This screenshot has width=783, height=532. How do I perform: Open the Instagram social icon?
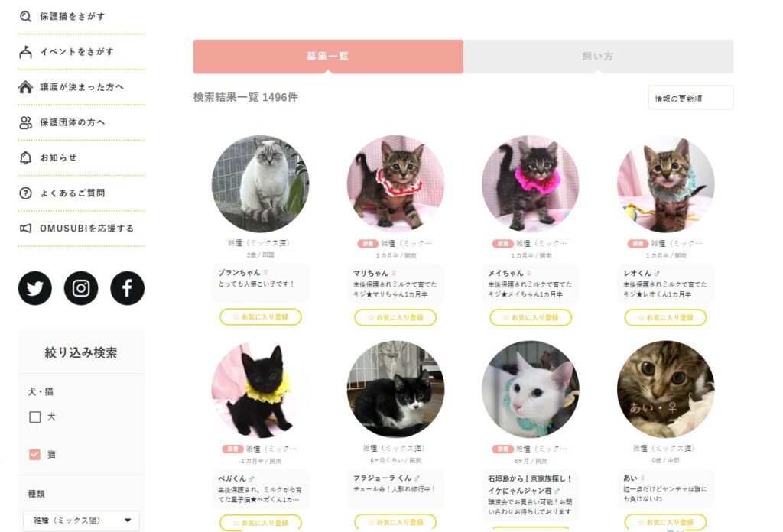(81, 288)
